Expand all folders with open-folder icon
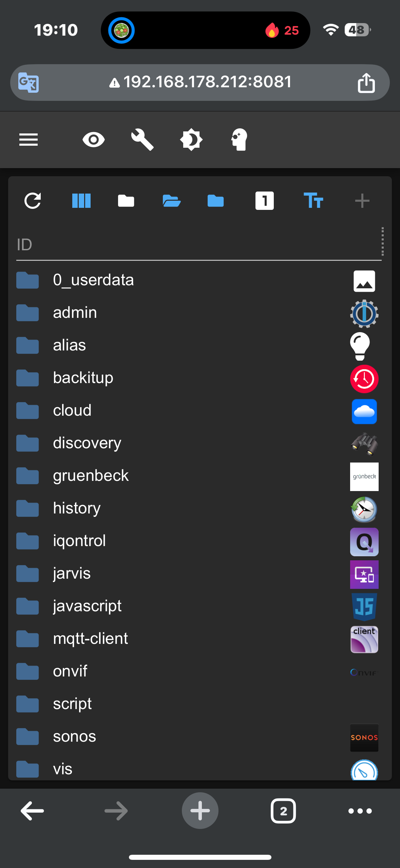Image resolution: width=400 pixels, height=868 pixels. (x=171, y=201)
